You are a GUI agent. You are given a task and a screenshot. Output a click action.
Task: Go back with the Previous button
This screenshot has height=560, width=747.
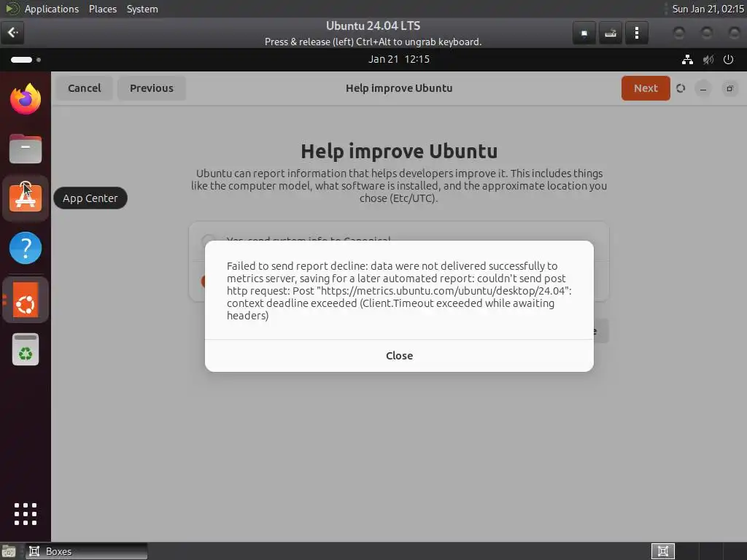click(152, 88)
